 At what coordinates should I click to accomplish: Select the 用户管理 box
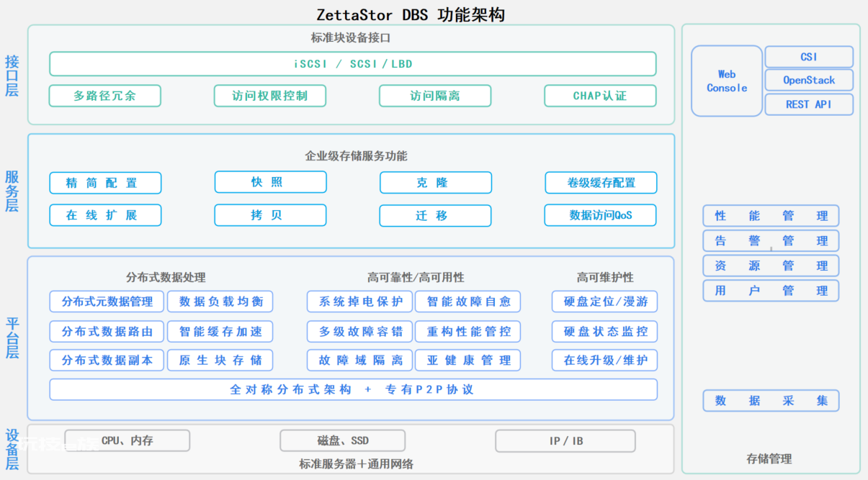(x=771, y=291)
